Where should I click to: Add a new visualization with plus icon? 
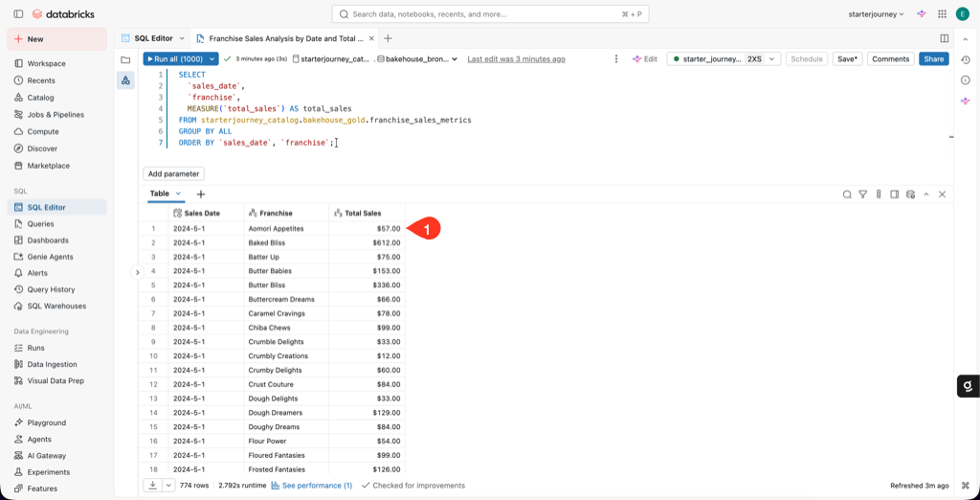201,194
